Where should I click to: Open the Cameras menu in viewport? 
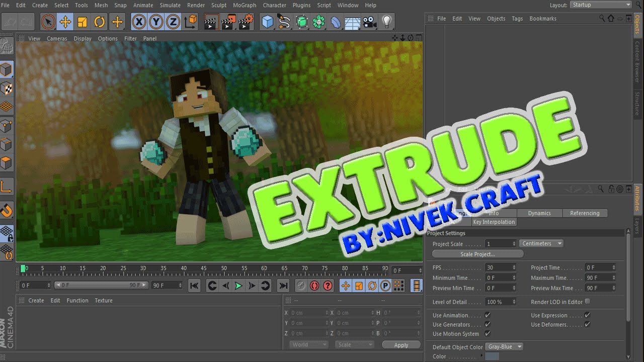click(x=57, y=38)
